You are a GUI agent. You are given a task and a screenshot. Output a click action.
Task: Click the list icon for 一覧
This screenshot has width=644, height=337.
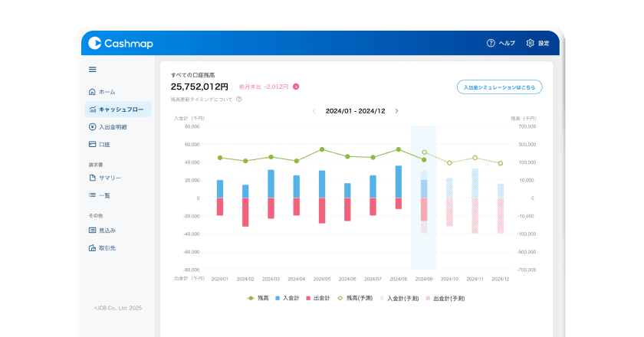coord(92,195)
